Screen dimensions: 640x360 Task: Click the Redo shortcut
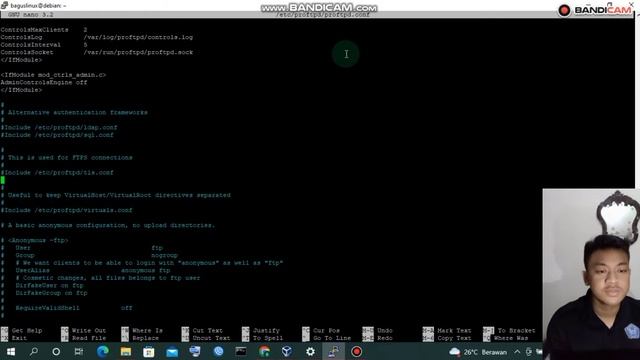[378, 338]
